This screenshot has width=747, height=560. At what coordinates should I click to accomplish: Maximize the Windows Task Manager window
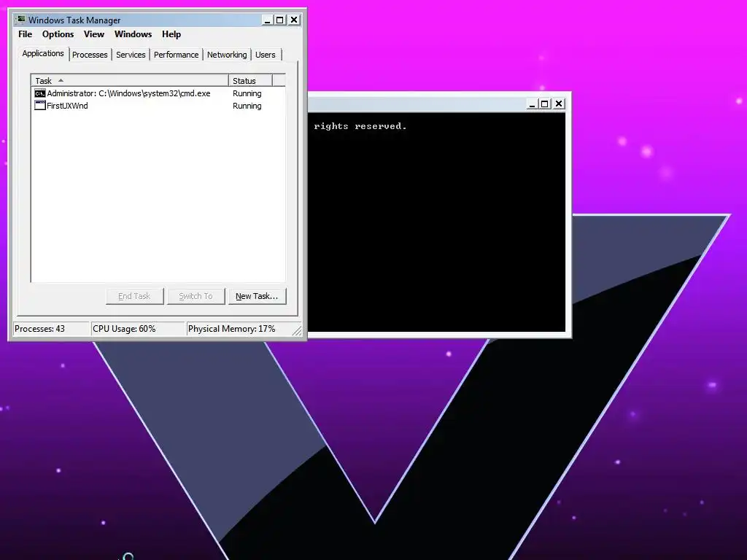(280, 20)
